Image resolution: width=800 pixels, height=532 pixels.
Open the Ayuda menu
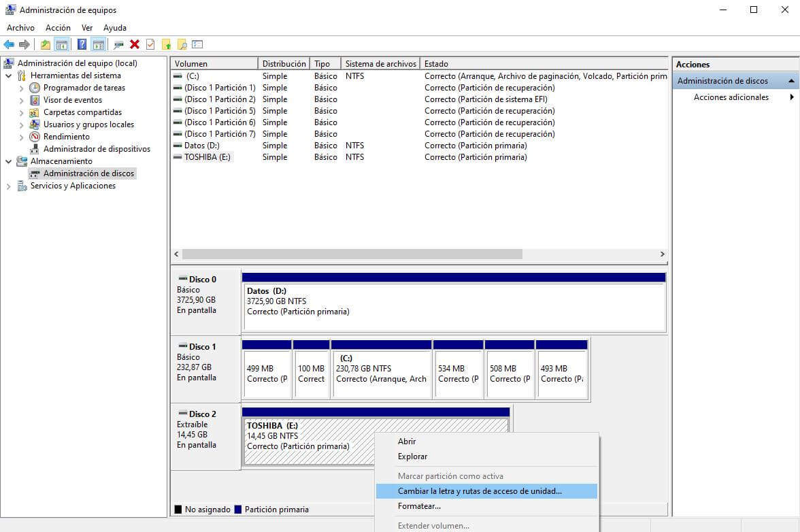pos(115,27)
